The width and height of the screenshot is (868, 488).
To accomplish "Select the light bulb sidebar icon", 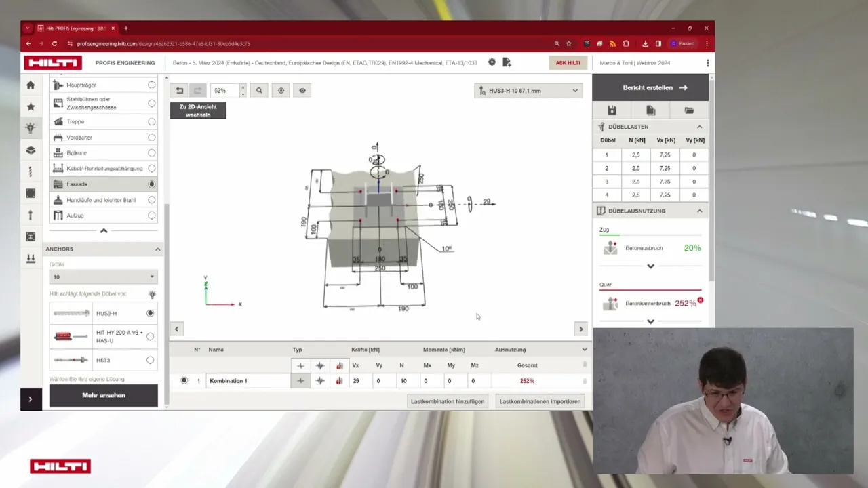I will point(31,127).
